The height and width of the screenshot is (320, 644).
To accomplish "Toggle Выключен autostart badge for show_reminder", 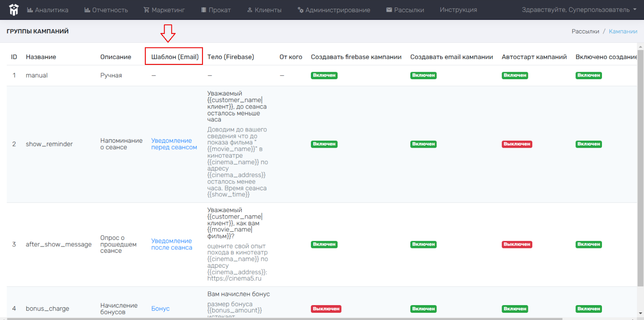I will (x=517, y=144).
